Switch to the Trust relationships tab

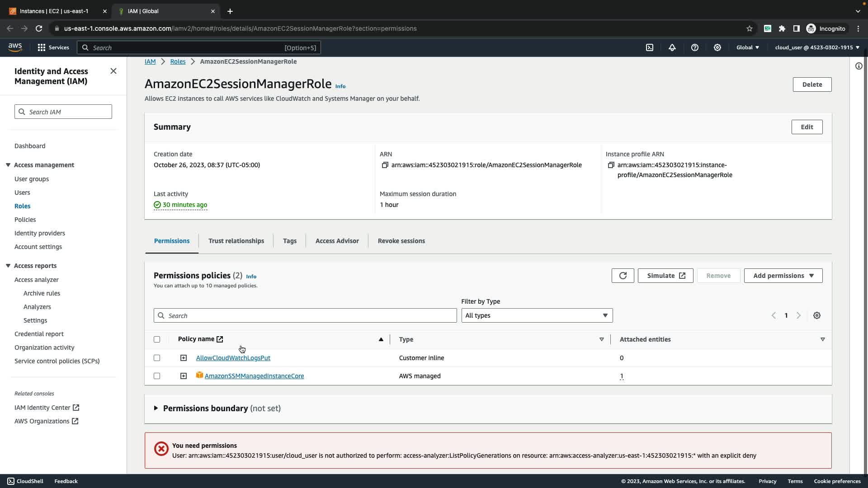click(x=236, y=241)
